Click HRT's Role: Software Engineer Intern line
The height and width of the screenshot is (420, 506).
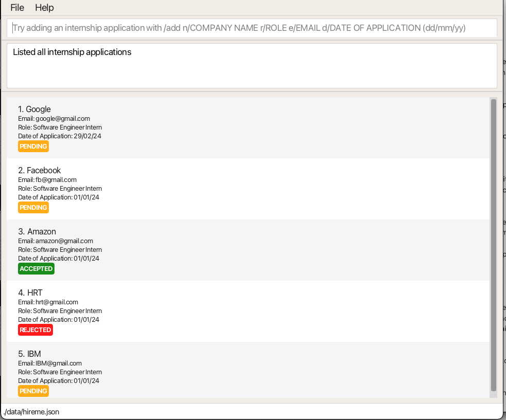pyautogui.click(x=60, y=311)
